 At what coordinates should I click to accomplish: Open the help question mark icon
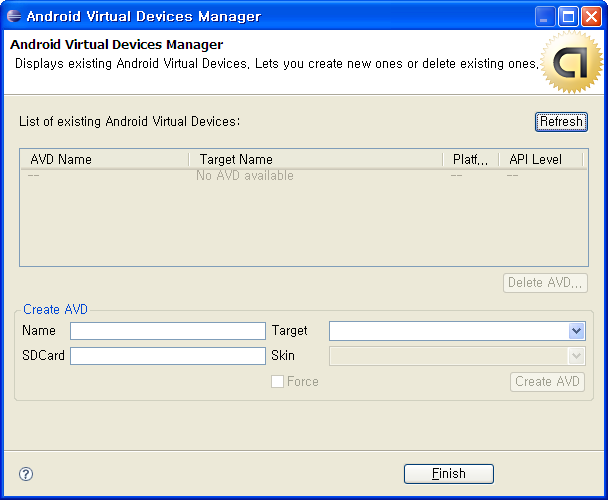(x=26, y=474)
